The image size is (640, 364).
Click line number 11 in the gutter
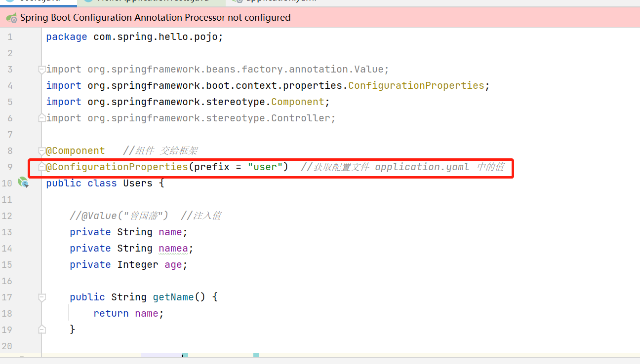(7, 199)
